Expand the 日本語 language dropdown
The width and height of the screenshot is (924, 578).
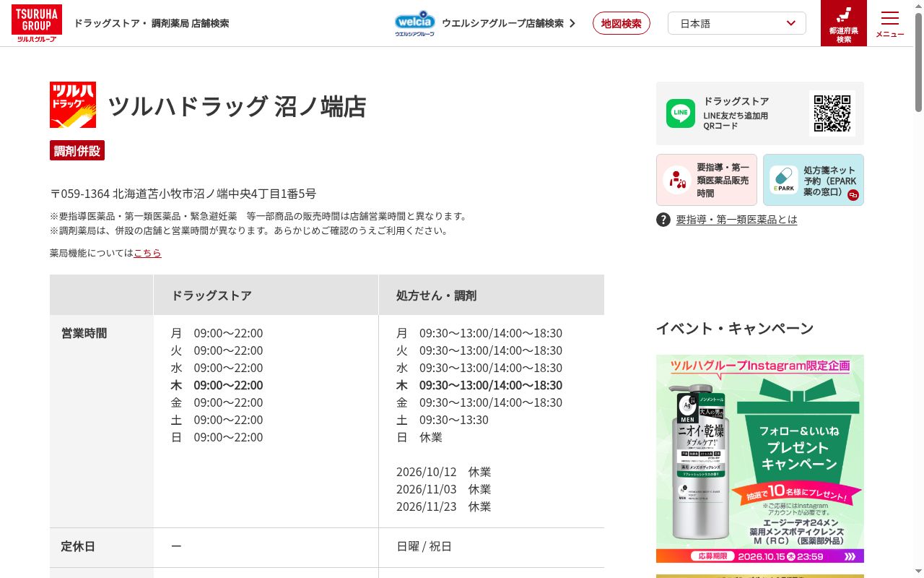737,23
